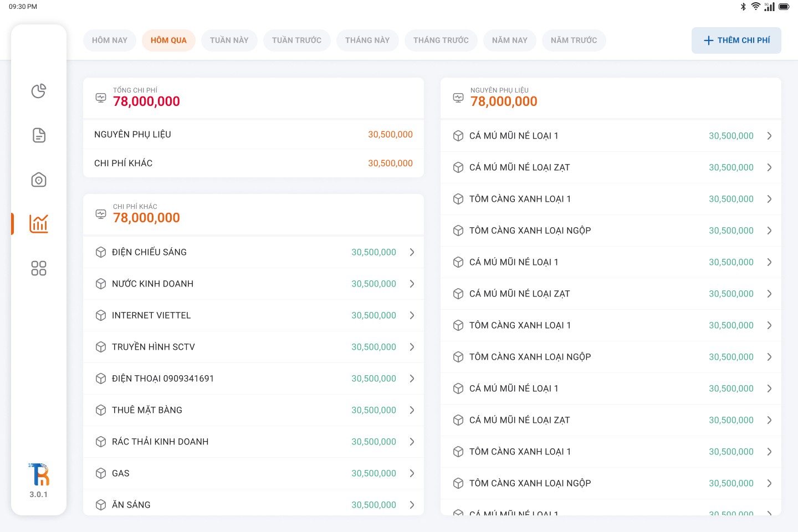The height and width of the screenshot is (532, 798).
Task: Show expenses for THÁNG NÀY
Action: tap(367, 40)
